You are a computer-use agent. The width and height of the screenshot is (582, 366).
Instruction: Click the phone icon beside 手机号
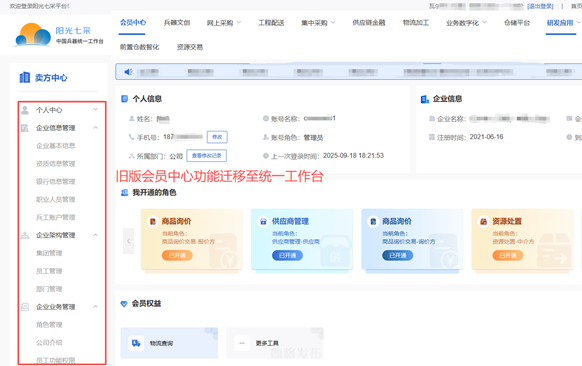tap(131, 137)
